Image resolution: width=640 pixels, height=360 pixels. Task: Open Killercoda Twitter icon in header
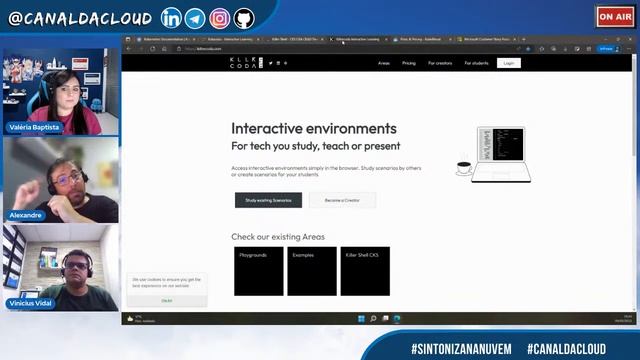pyautogui.click(x=271, y=63)
